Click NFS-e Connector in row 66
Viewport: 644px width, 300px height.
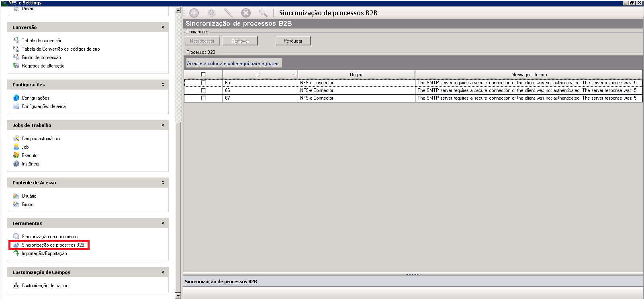point(317,90)
